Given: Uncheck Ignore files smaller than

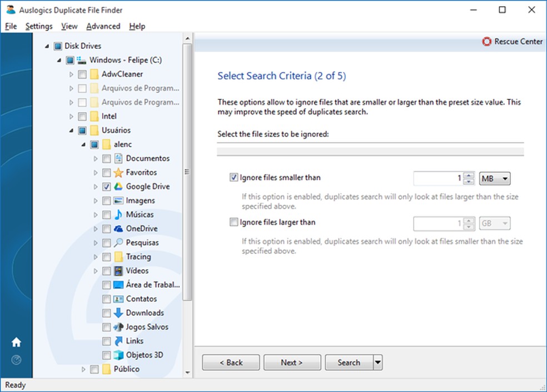Looking at the screenshot, I should coord(233,177).
